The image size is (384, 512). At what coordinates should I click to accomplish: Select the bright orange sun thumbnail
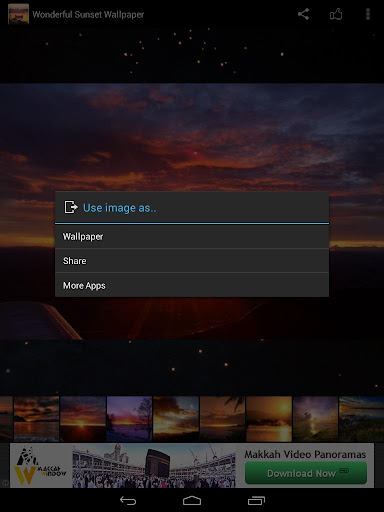click(x=269, y=419)
